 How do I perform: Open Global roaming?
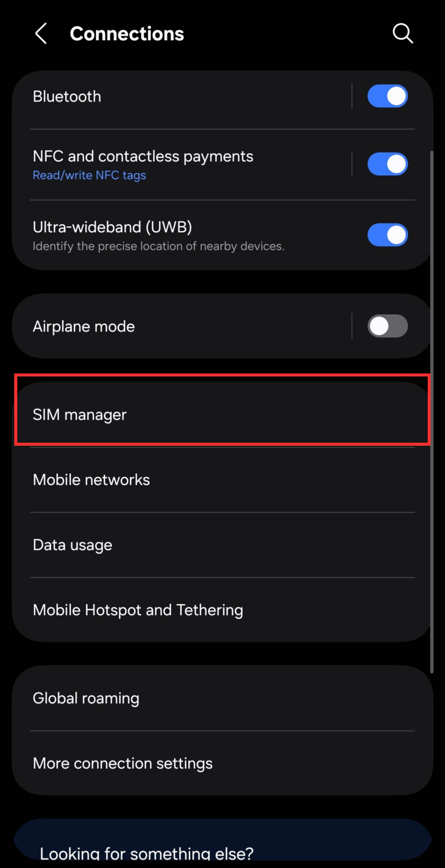pos(222,698)
